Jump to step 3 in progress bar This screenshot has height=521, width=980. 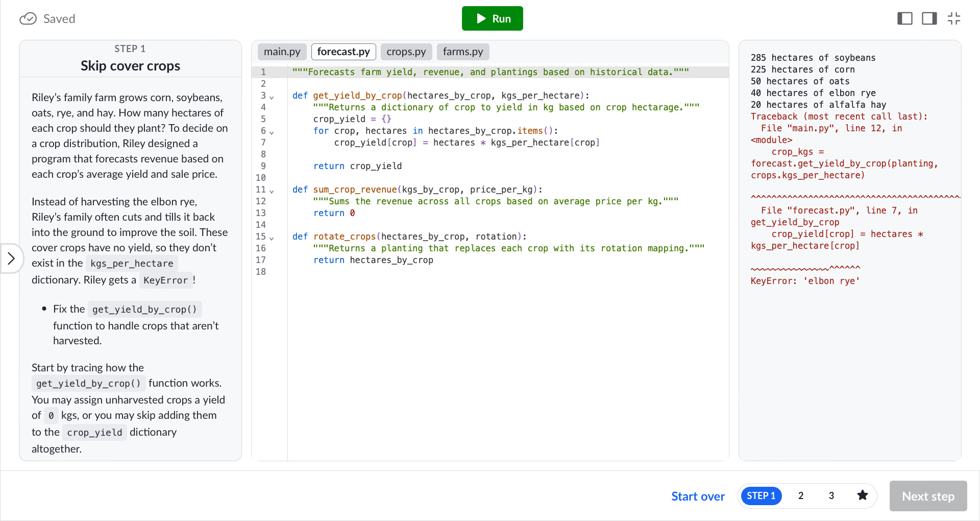click(x=831, y=495)
